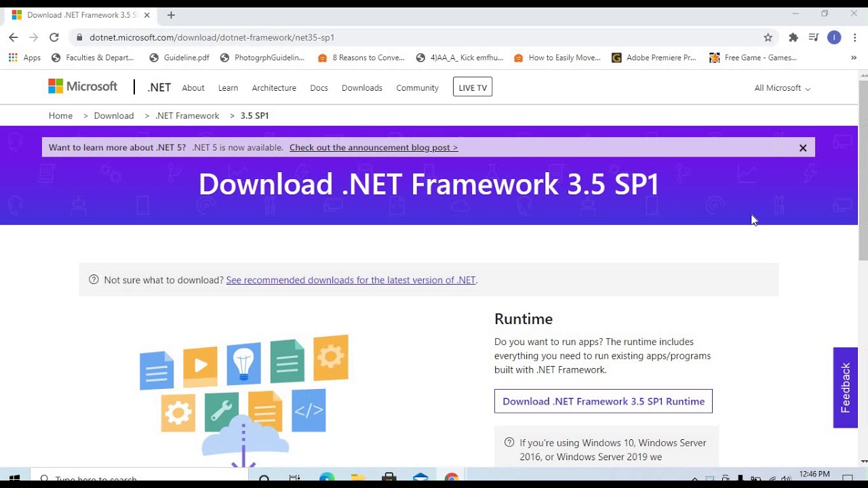Open the Community menu item
This screenshot has width=868, height=488.
click(417, 87)
